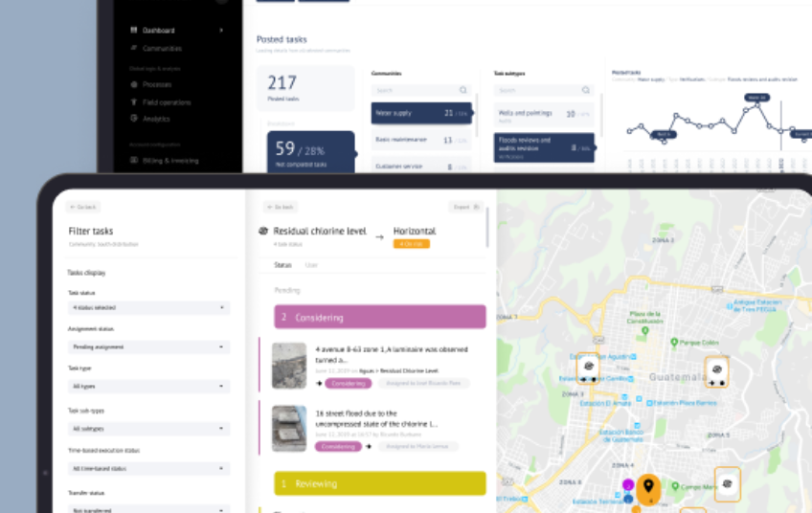
Task: Open Time-based execution status dropdown
Action: pyautogui.click(x=148, y=469)
